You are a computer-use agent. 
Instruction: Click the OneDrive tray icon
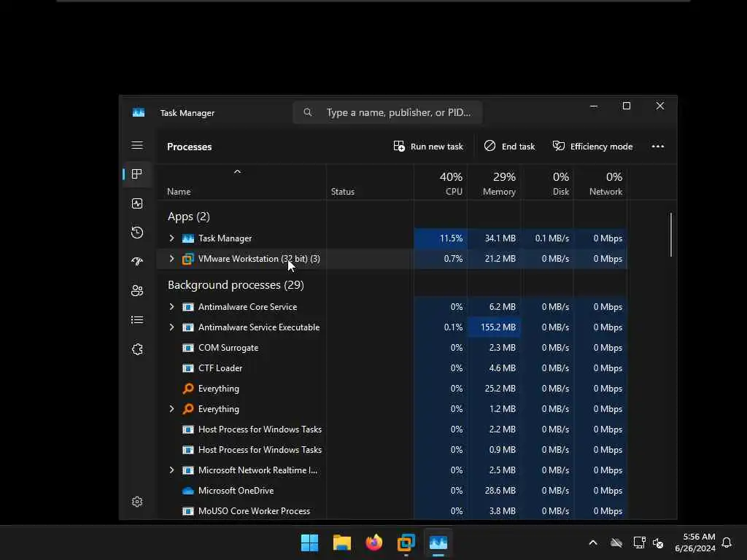[616, 542]
